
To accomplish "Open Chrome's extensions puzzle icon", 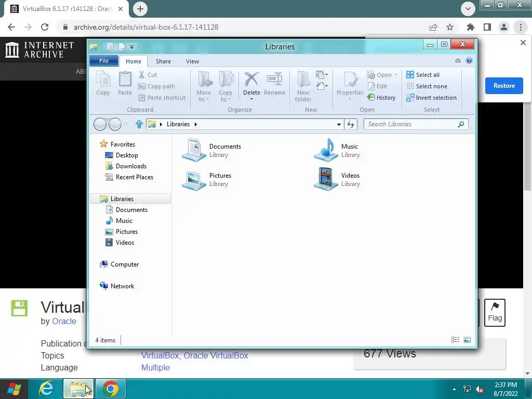I will tap(470, 27).
